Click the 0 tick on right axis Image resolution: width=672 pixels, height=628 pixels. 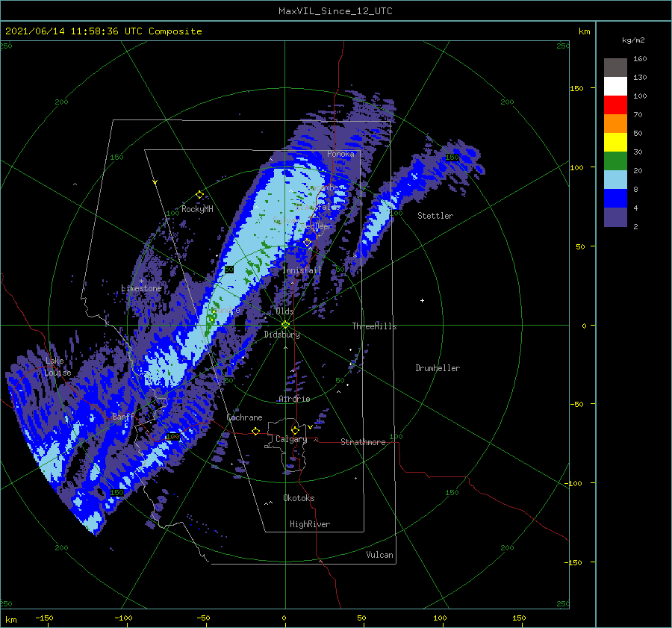[584, 326]
